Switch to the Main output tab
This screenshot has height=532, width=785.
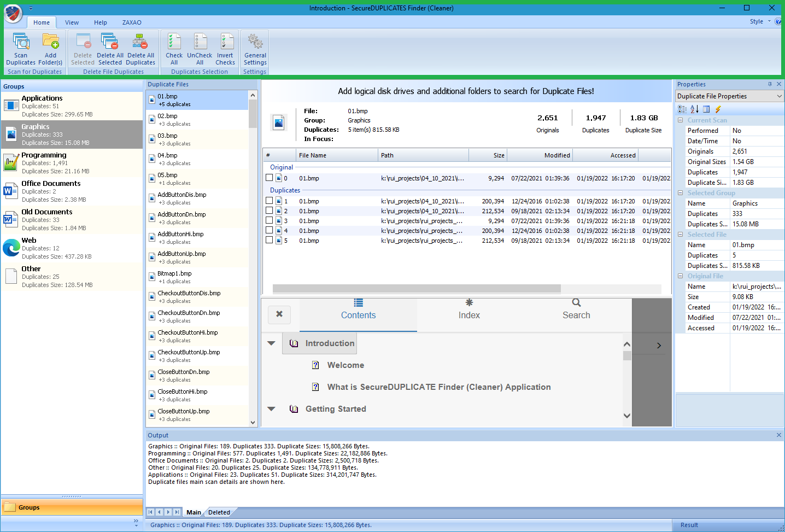point(194,512)
